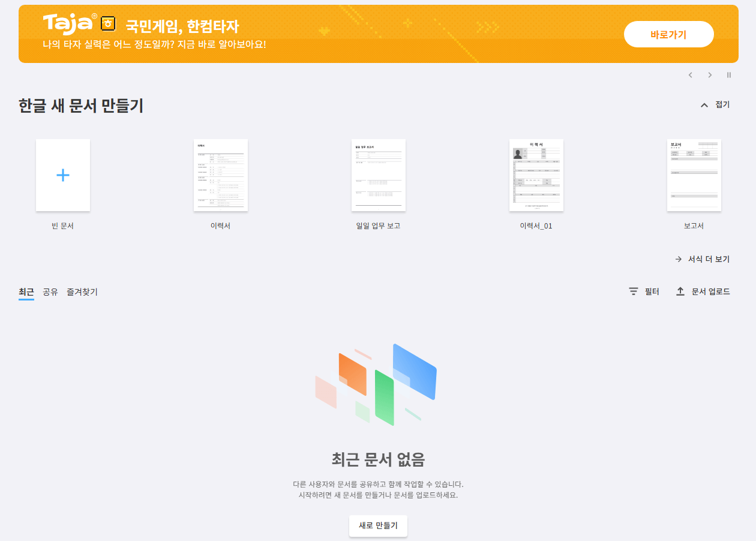Open the 이력서 template thumbnail
Screen dimensions: 756x541
click(220, 175)
